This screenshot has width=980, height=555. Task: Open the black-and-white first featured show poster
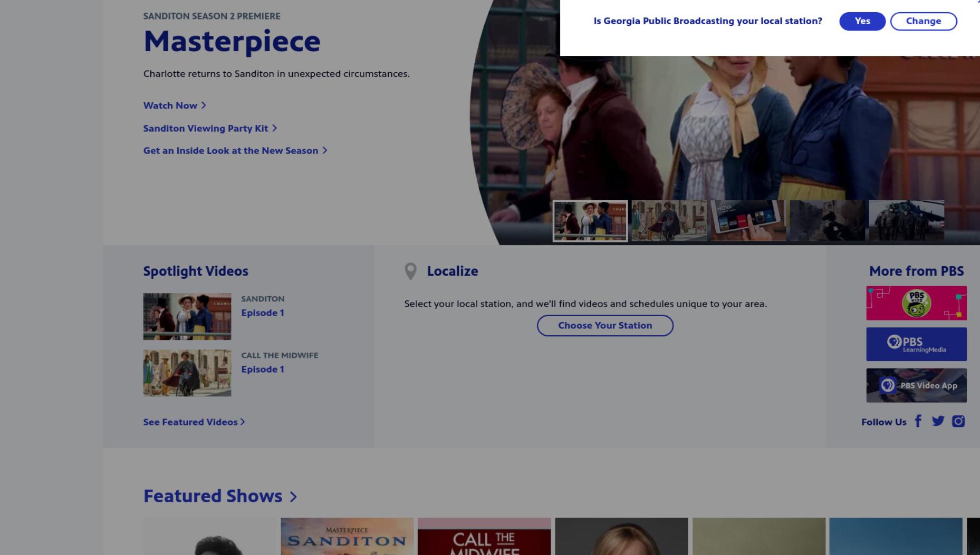pyautogui.click(x=210, y=537)
